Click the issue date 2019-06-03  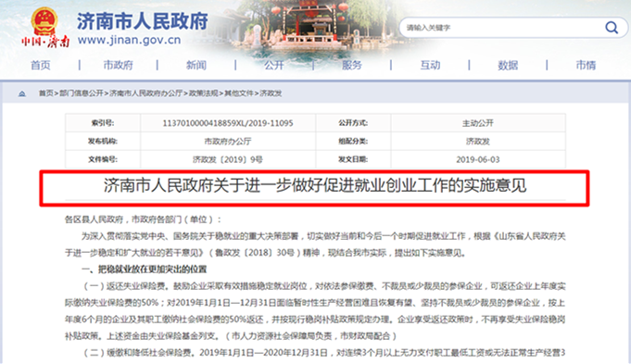pyautogui.click(x=478, y=159)
